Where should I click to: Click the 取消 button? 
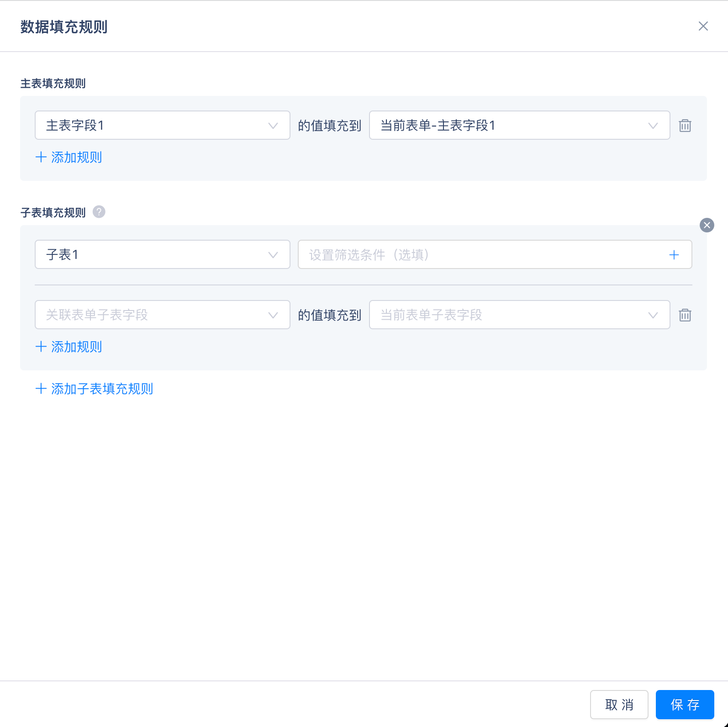[619, 705]
